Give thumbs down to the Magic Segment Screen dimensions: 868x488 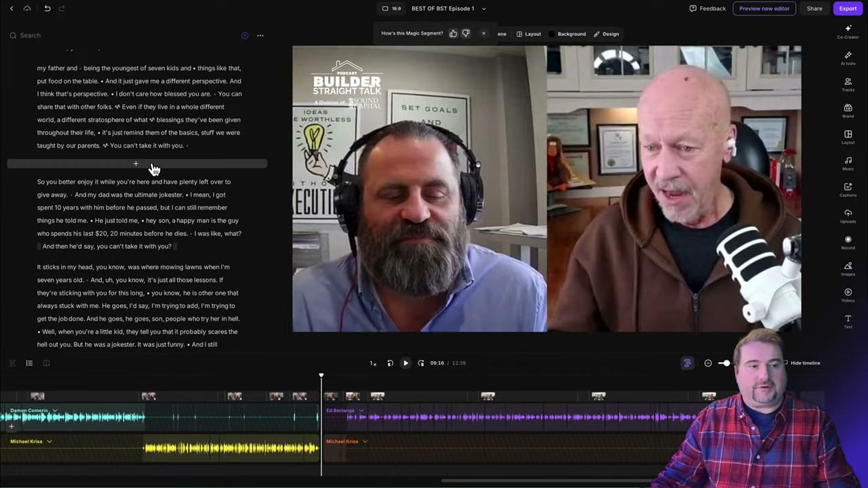[x=466, y=33]
